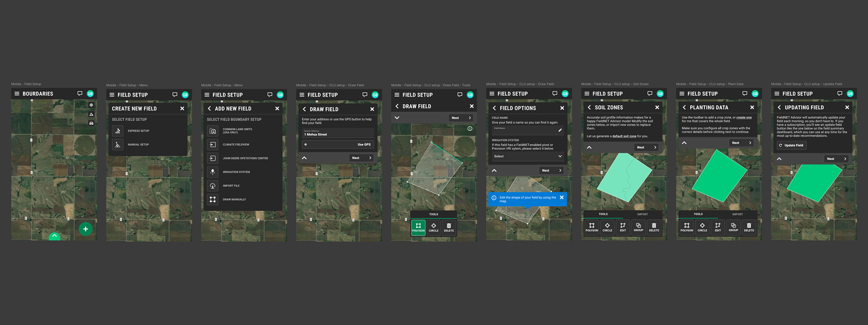Click the Group tool in Soil Zones toolbar

638,226
